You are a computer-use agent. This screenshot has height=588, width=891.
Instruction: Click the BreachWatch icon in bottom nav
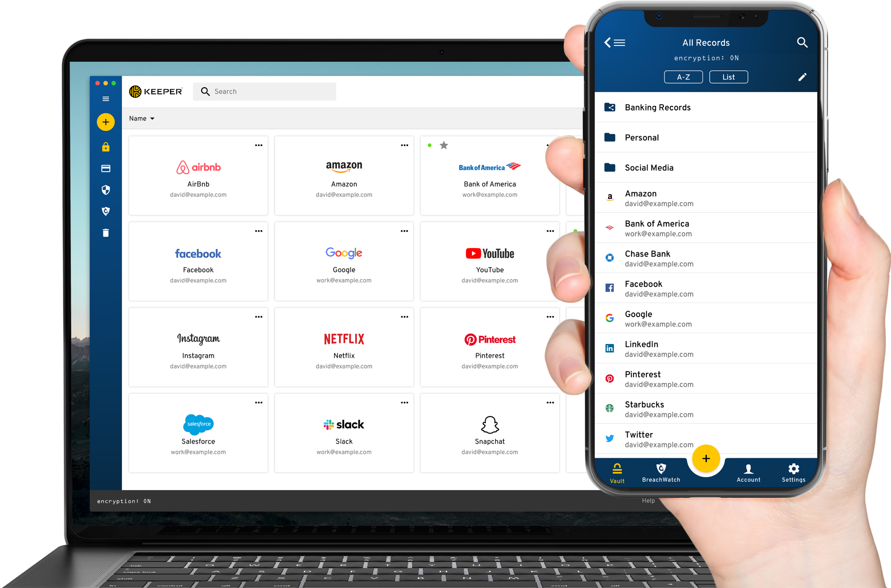click(662, 471)
